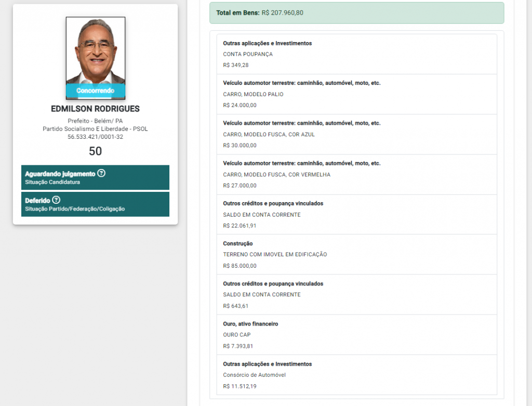Viewport: 532px width, 406px height.
Task: Click the Situação Candidatura status banner
Action: click(95, 178)
